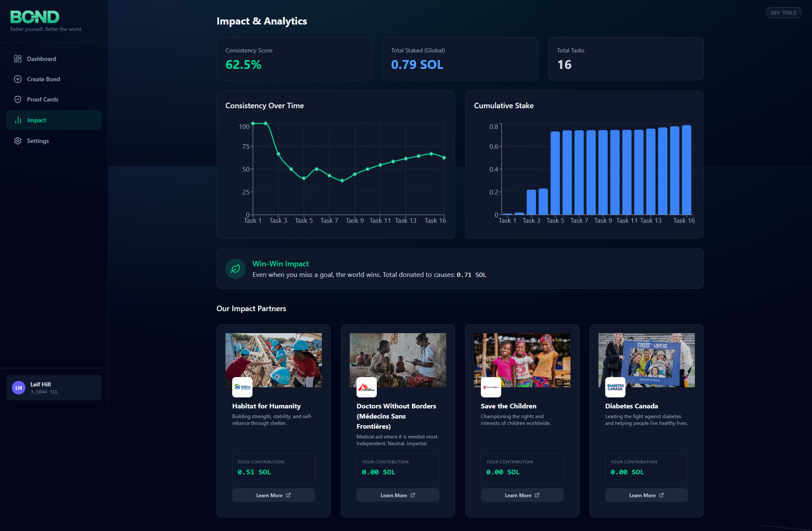Click the Create Bond plus-circle icon
The height and width of the screenshot is (531, 812).
pos(18,79)
